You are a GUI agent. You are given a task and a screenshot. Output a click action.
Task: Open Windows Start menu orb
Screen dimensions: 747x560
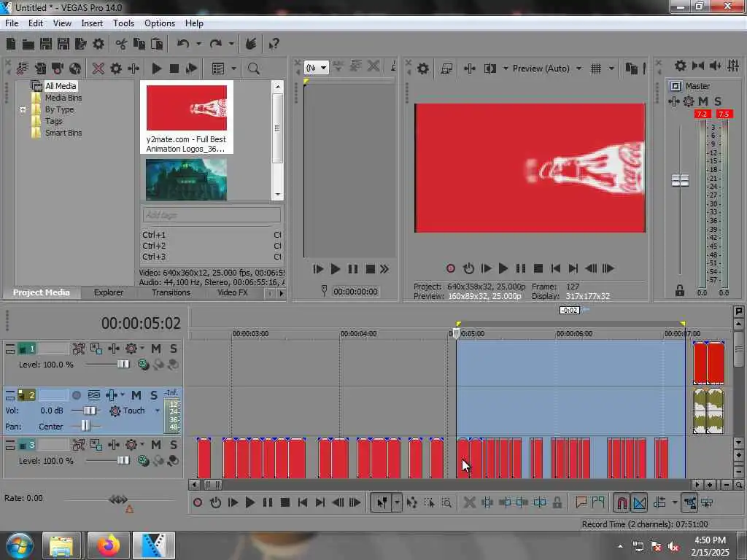[19, 545]
